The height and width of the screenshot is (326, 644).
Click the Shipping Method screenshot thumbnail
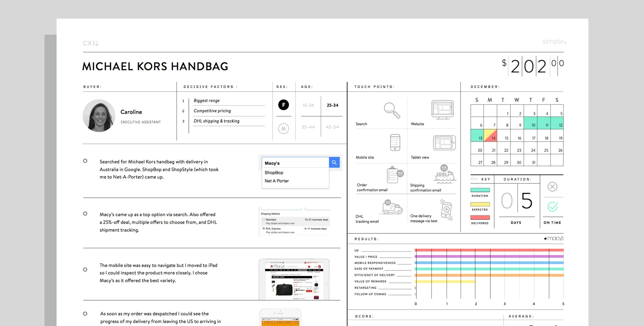(295, 222)
